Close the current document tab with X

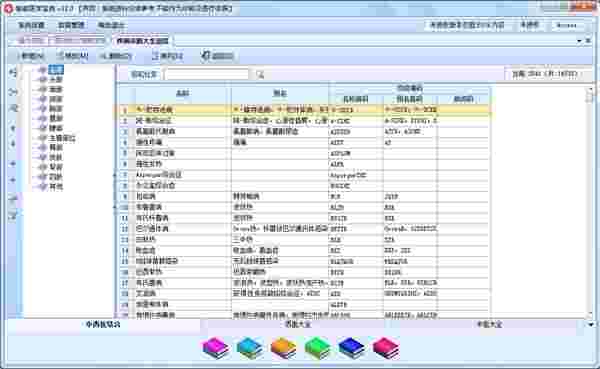pyautogui.click(x=589, y=41)
